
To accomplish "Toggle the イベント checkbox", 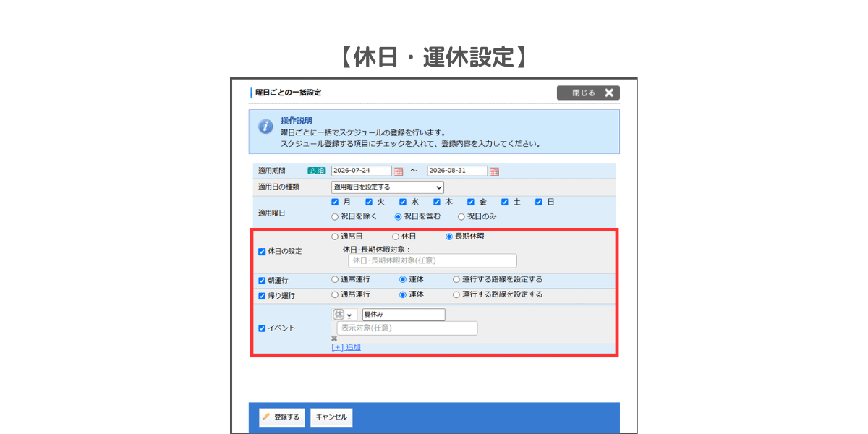I will tap(262, 328).
